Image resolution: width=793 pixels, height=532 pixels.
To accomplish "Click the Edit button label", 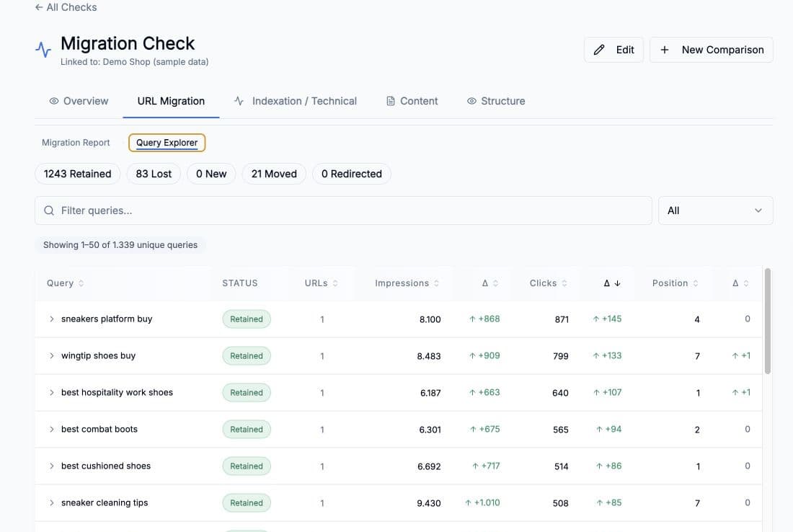I will click(x=624, y=50).
